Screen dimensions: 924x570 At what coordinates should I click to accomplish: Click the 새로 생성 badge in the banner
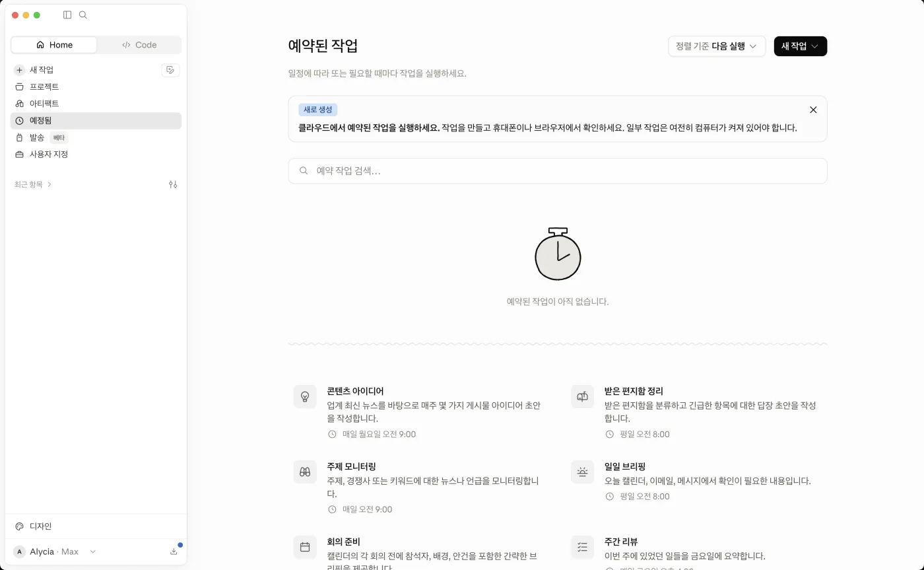(317, 110)
